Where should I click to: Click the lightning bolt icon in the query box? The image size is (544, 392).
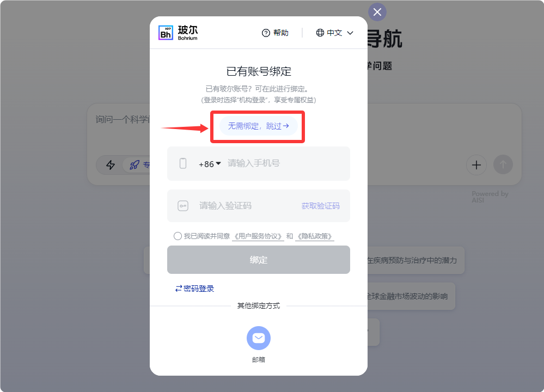pos(111,165)
